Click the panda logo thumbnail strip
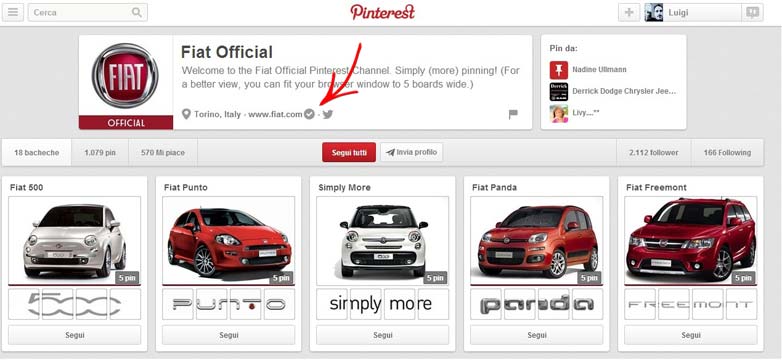The image size is (782, 360). tap(537, 304)
